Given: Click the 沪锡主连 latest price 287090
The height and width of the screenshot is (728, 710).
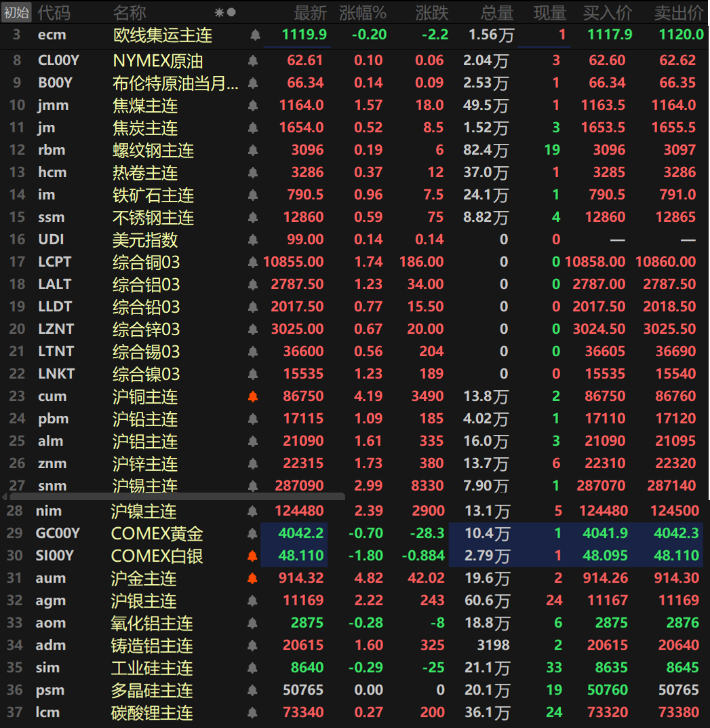Looking at the screenshot, I should tap(299, 486).
